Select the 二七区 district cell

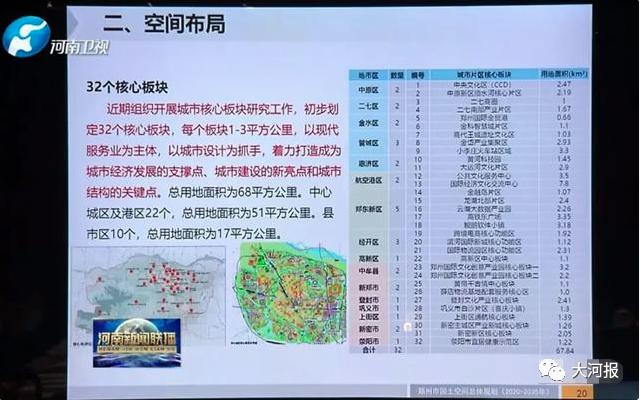pyautogui.click(x=369, y=106)
